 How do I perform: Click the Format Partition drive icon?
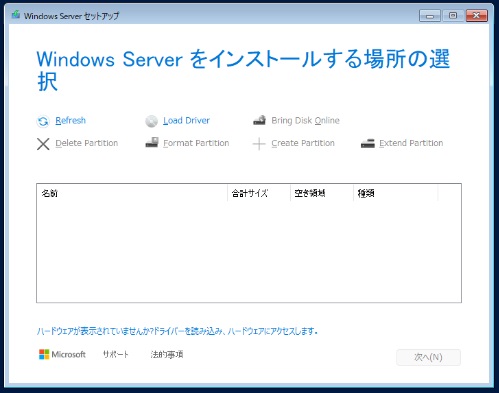[152, 142]
